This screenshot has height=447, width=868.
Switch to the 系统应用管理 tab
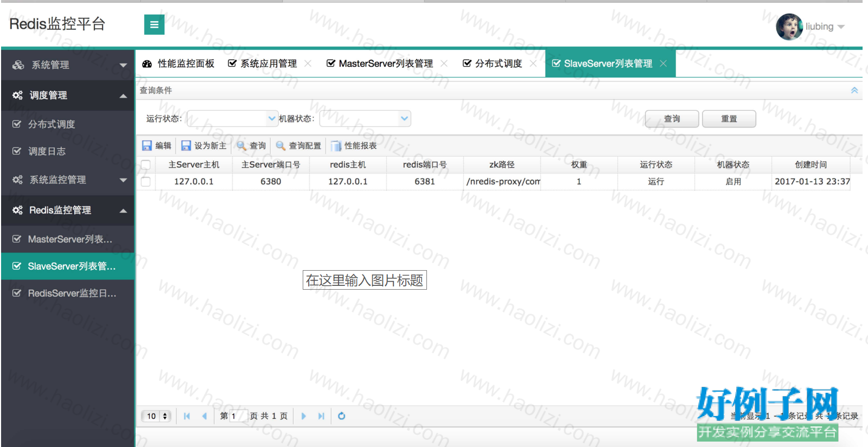(263, 63)
